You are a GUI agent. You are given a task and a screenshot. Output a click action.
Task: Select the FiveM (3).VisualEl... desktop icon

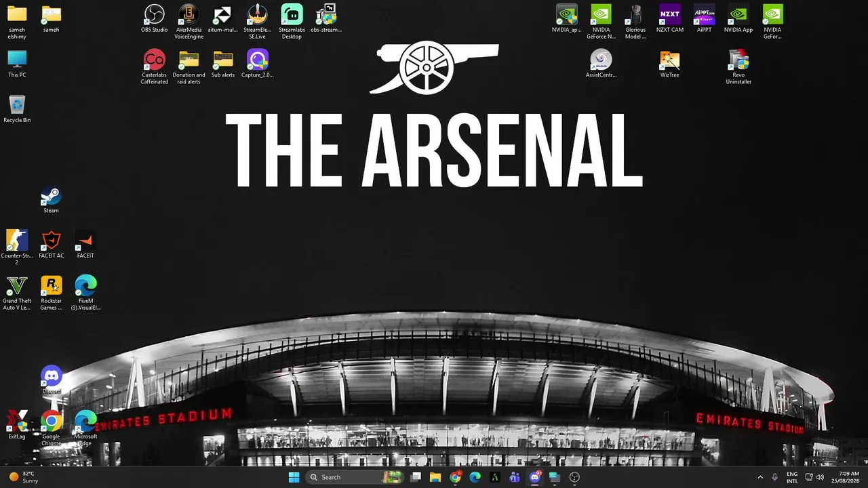pyautogui.click(x=85, y=293)
